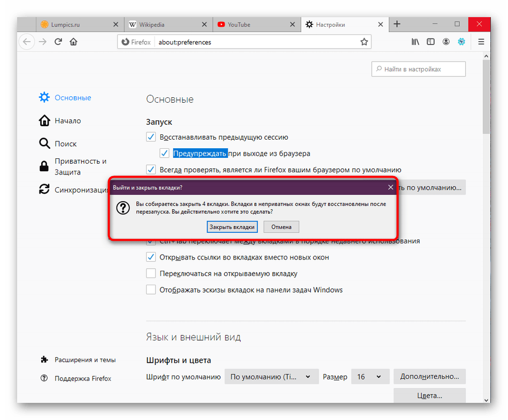The height and width of the screenshot is (420, 508).
Task: Click the page's vertical scrollbar thumb
Action: pos(486,97)
